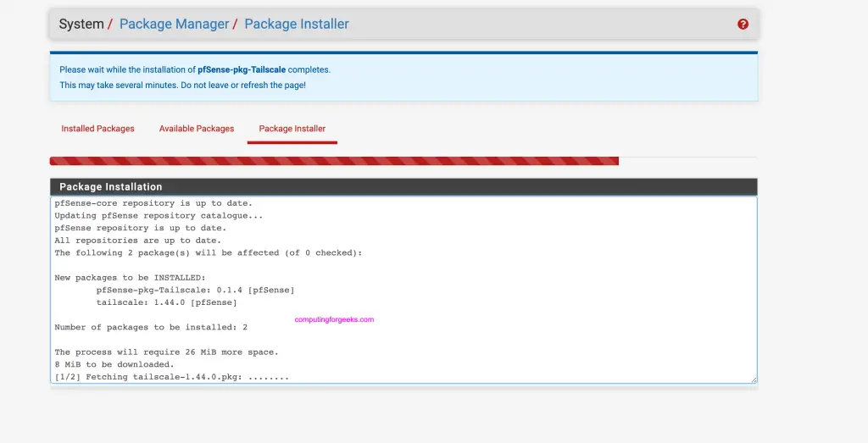Image resolution: width=868 pixels, height=443 pixels.
Task: Click 'The process will require 26 MiB' line
Action: pos(167,352)
